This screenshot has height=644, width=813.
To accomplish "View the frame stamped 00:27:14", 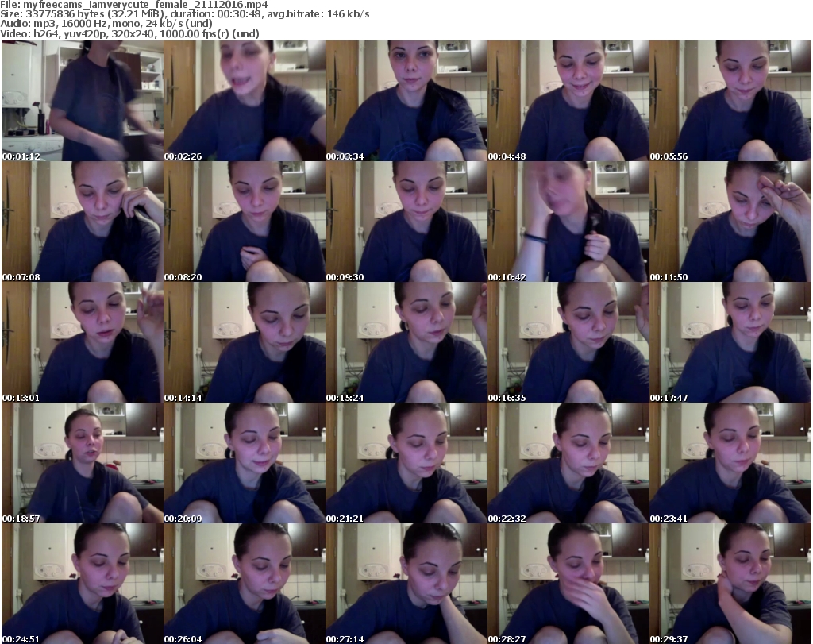I will [x=406, y=584].
